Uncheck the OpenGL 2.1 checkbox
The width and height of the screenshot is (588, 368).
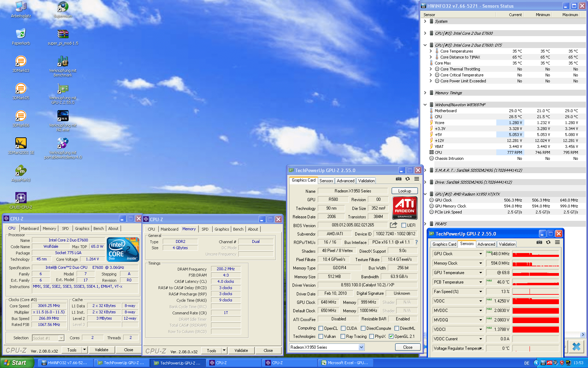point(391,336)
